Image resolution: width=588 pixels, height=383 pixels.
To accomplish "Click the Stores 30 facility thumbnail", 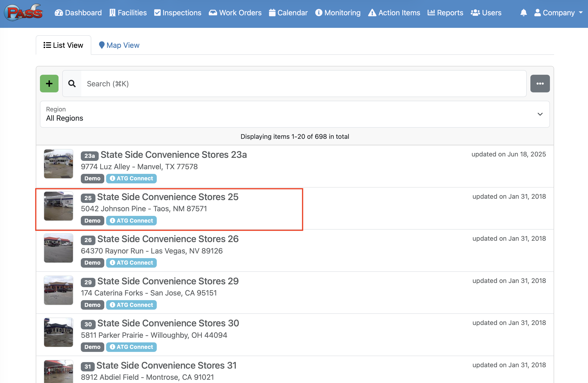I will click(x=59, y=332).
